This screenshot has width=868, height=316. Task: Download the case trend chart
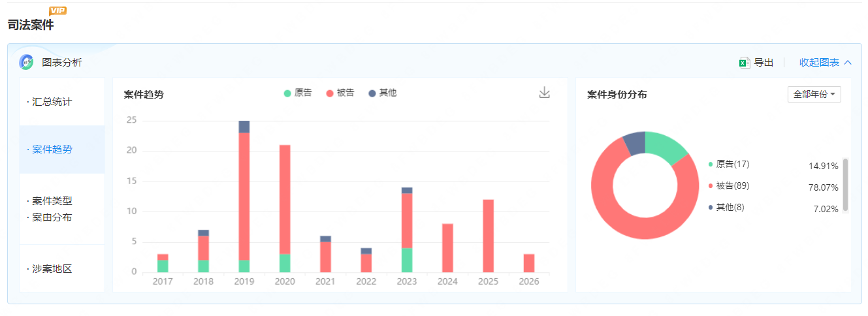tap(544, 93)
